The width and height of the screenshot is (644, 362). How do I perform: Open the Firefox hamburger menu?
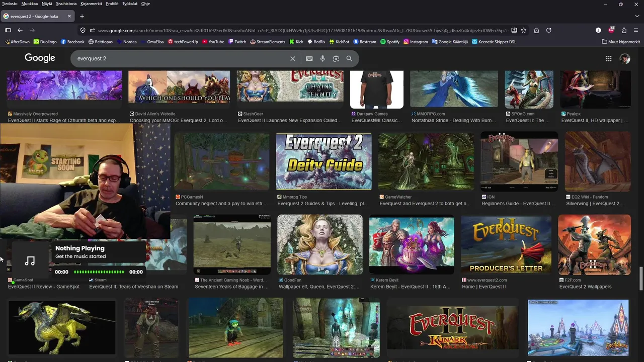coord(636,30)
